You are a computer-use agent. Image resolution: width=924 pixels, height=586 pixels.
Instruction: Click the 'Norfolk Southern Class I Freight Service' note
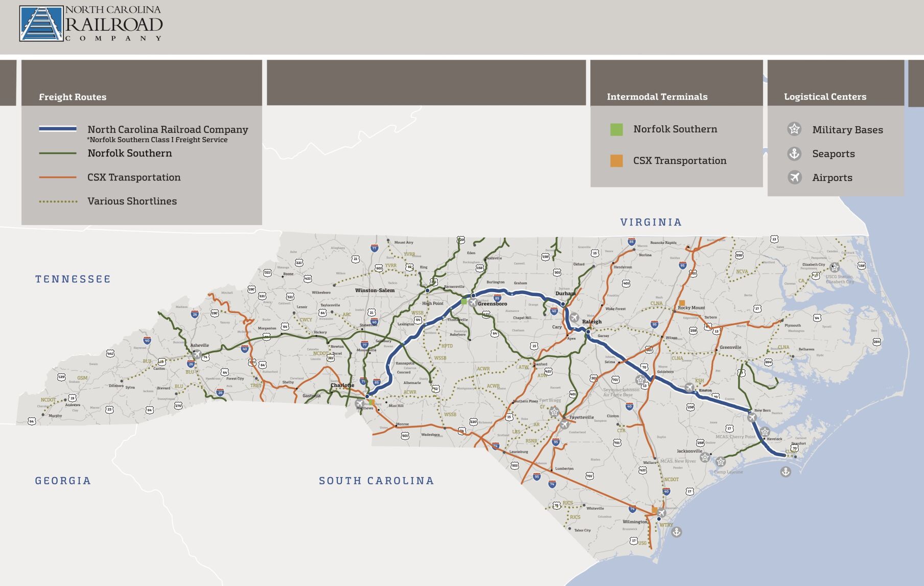[x=157, y=140]
